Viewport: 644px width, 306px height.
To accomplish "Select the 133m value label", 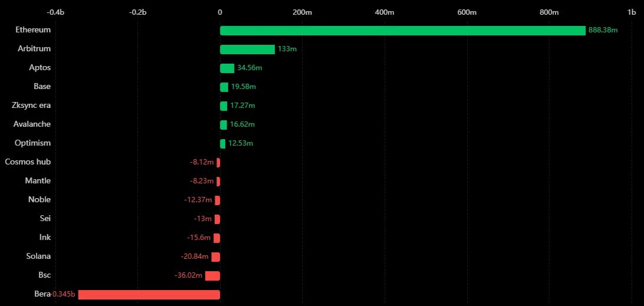I will (x=287, y=50).
